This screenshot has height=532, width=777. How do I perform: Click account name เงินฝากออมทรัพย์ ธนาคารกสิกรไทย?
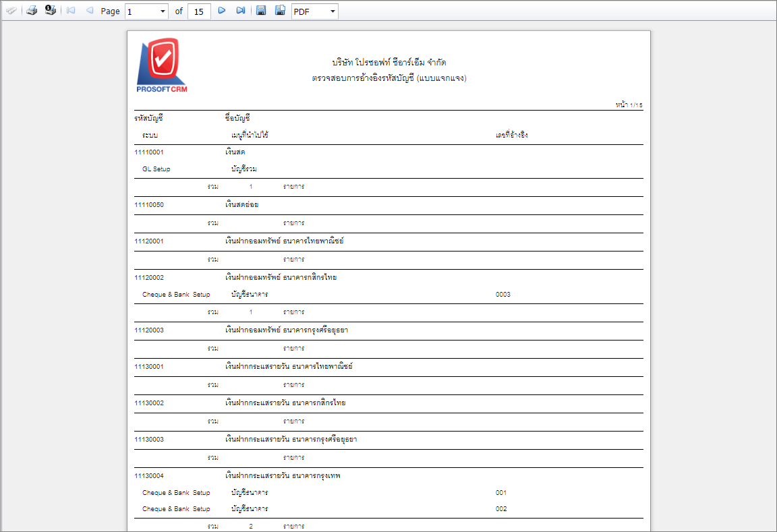(x=281, y=277)
